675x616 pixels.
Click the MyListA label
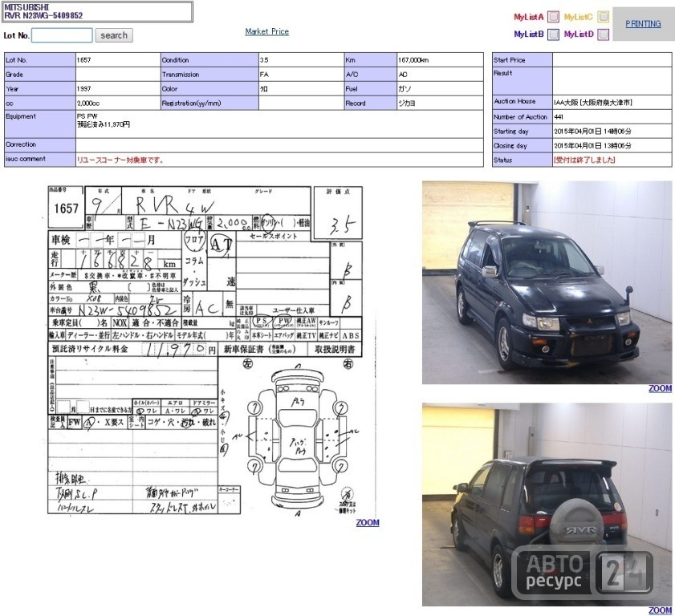pyautogui.click(x=529, y=17)
